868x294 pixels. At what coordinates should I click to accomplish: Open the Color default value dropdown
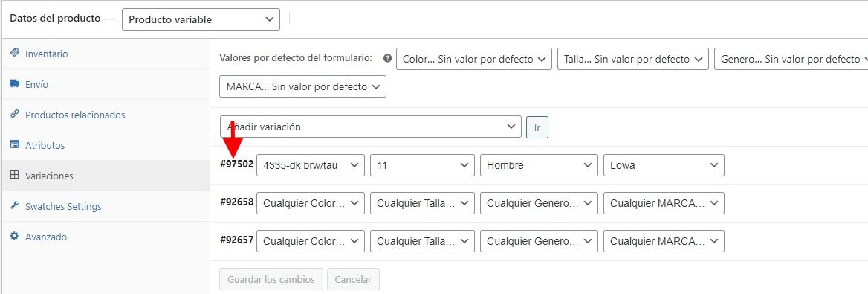click(474, 59)
